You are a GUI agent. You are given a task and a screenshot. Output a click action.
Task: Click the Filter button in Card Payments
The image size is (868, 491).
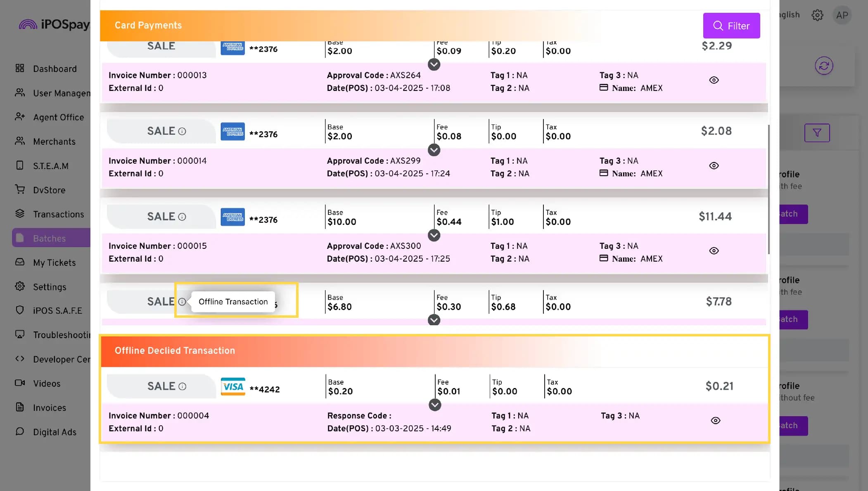(x=731, y=26)
